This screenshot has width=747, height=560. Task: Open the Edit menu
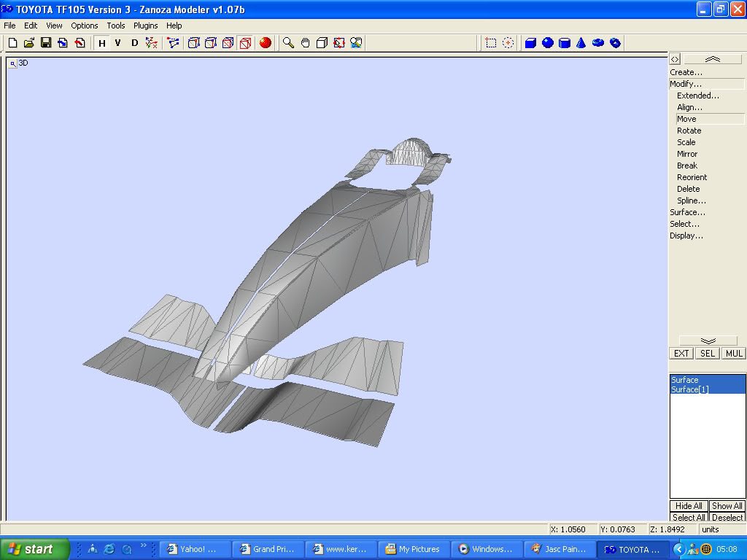coord(31,26)
